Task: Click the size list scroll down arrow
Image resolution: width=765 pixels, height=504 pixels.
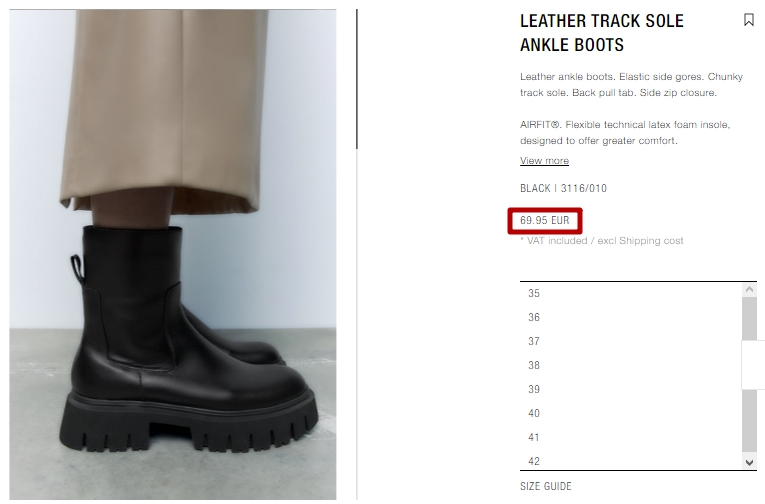Action: tap(749, 463)
